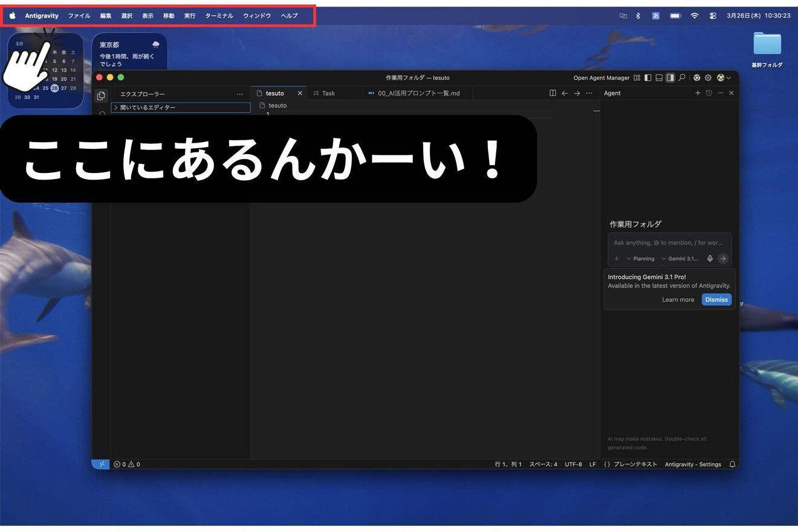Open the 表示 menu
798x532 pixels.
[148, 16]
